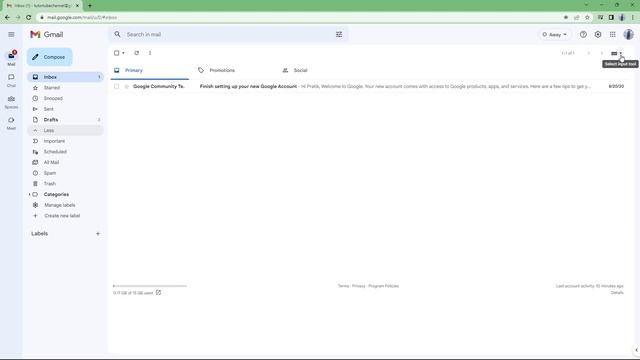Open a new browser tab
This screenshot has height=360, width=640.
coord(90,6)
